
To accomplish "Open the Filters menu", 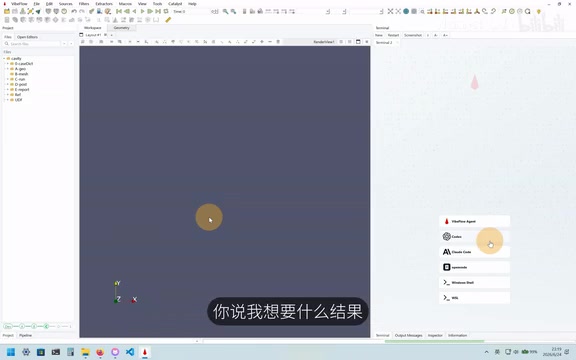I will click(x=84, y=4).
